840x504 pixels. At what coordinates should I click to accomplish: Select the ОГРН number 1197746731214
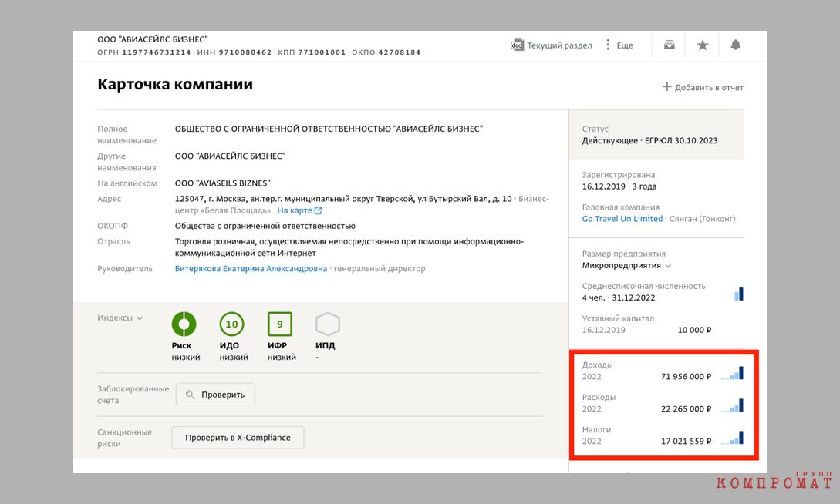pos(157,52)
